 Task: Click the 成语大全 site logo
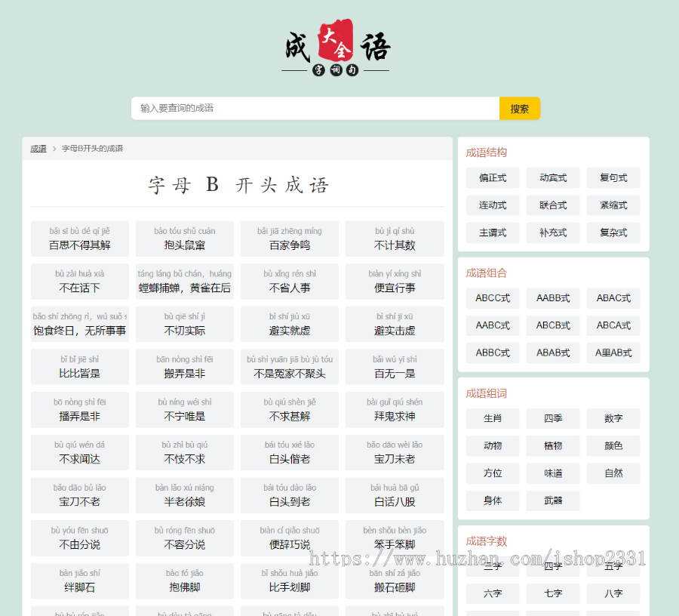[336, 48]
